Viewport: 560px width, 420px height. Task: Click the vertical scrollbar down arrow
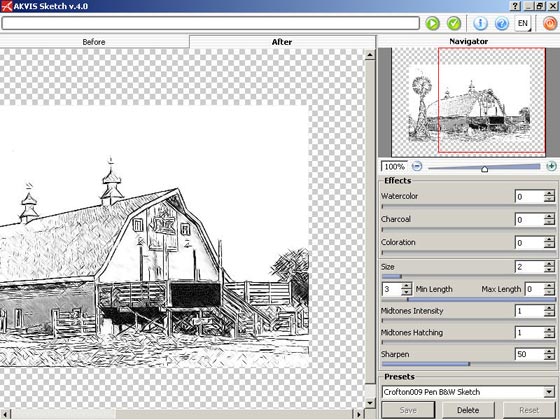tap(370, 403)
